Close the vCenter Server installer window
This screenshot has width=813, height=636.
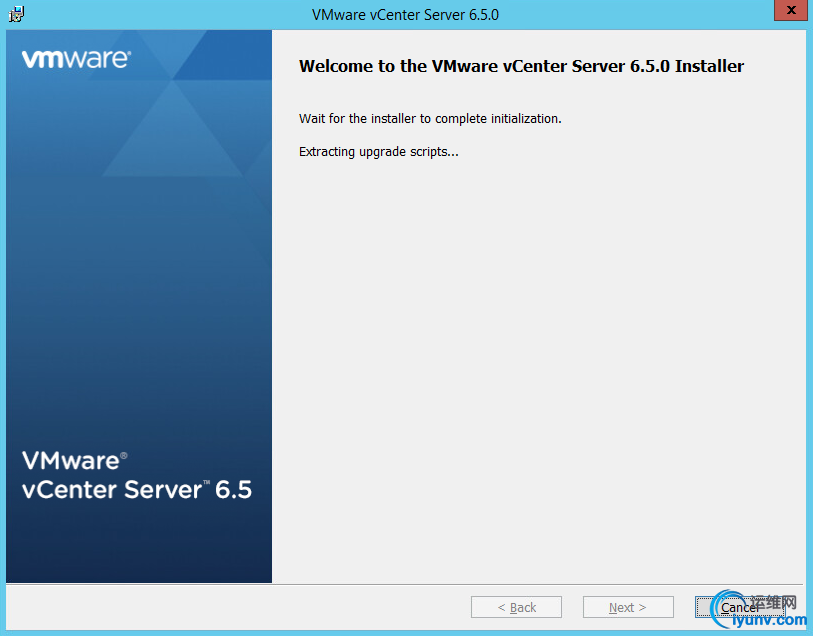790,10
